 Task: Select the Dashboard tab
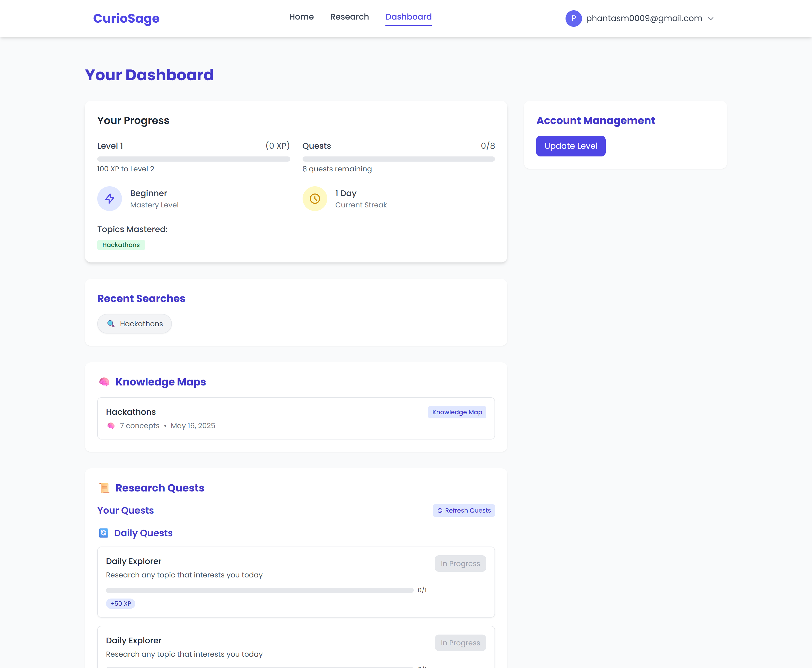click(x=408, y=17)
